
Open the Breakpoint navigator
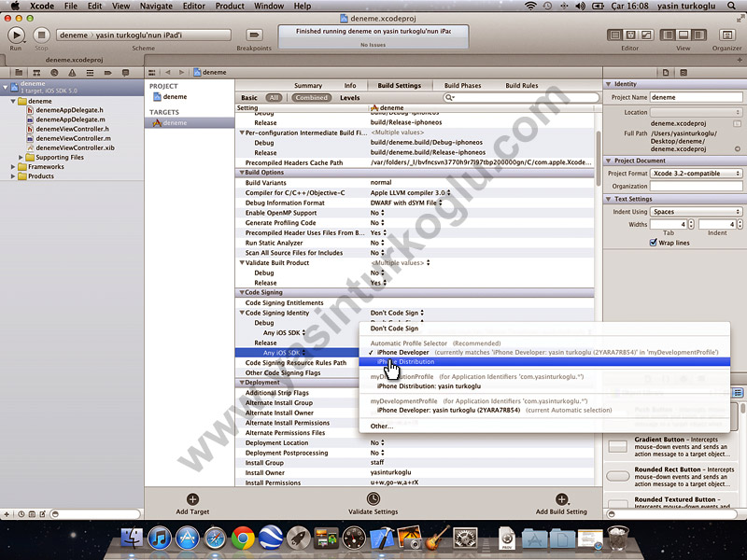click(107, 73)
